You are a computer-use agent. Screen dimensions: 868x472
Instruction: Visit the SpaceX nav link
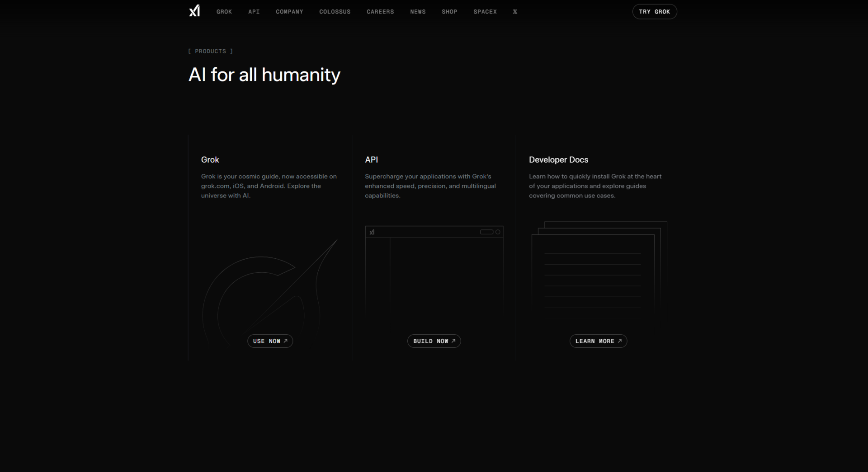(485, 12)
